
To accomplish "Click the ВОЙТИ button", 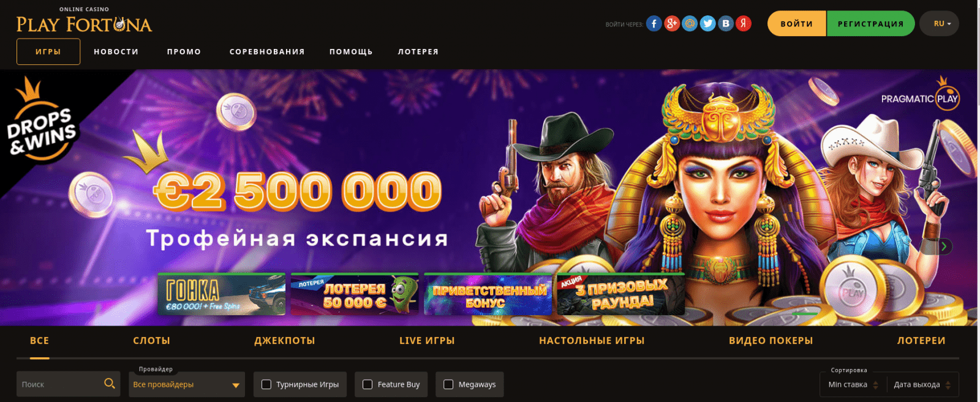I will (x=797, y=24).
